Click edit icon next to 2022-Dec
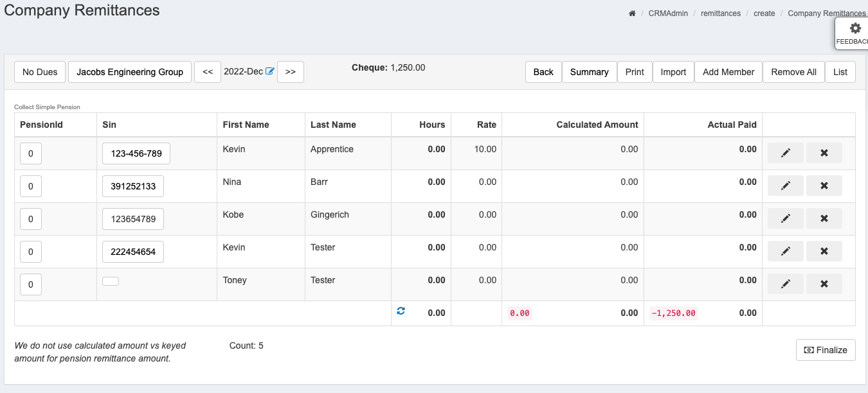Screen dimensions: 868x393 270,71
